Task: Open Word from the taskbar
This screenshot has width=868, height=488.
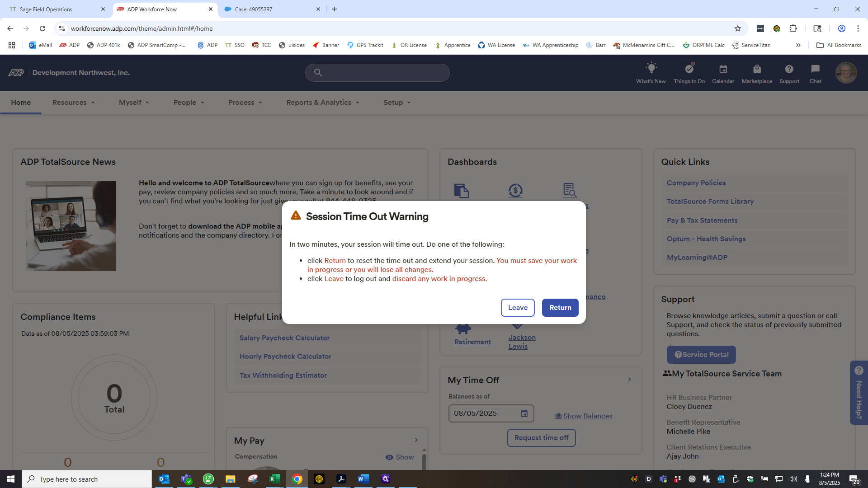Action: [x=363, y=479]
